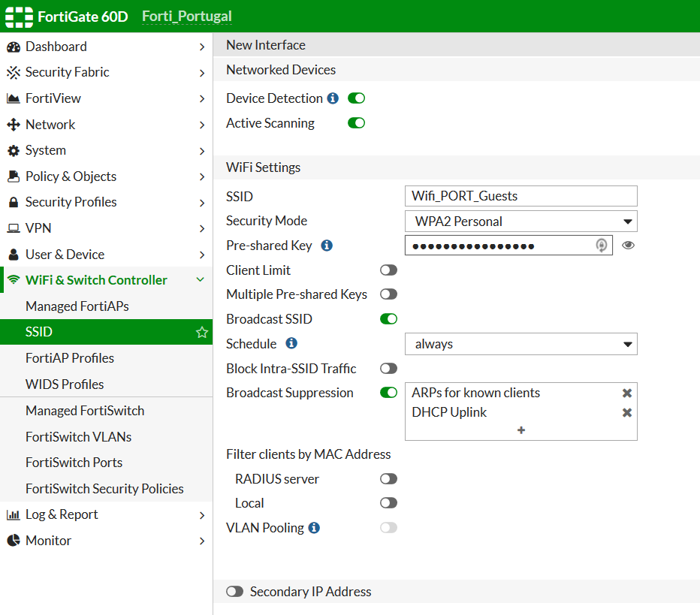Image resolution: width=700 pixels, height=615 pixels.
Task: Open Log & Report menu
Action: coord(106,514)
